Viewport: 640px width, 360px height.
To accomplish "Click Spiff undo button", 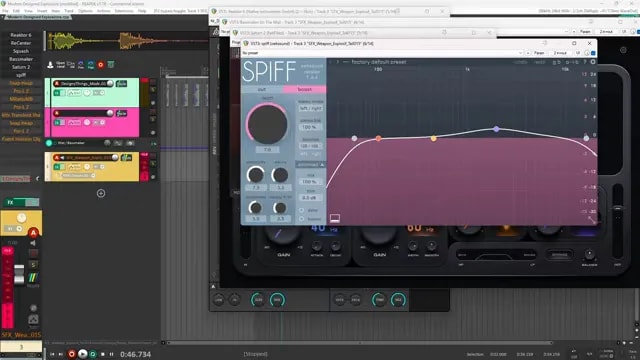I will (520, 62).
